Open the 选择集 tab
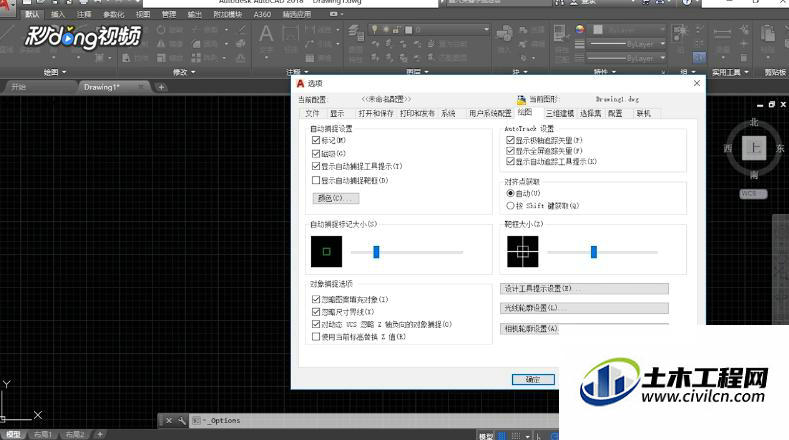Image resolution: width=789 pixels, height=440 pixels. [591, 114]
